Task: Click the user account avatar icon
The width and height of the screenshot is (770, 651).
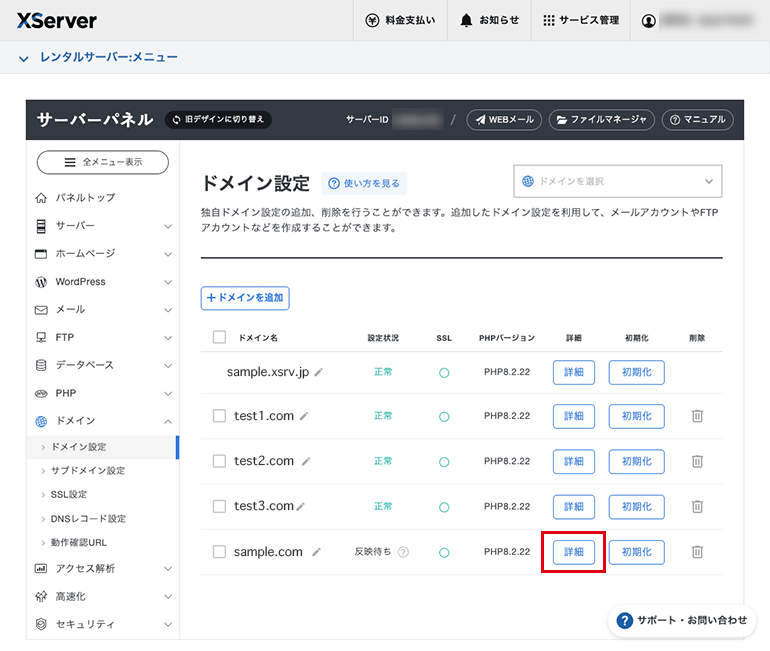Action: (648, 21)
